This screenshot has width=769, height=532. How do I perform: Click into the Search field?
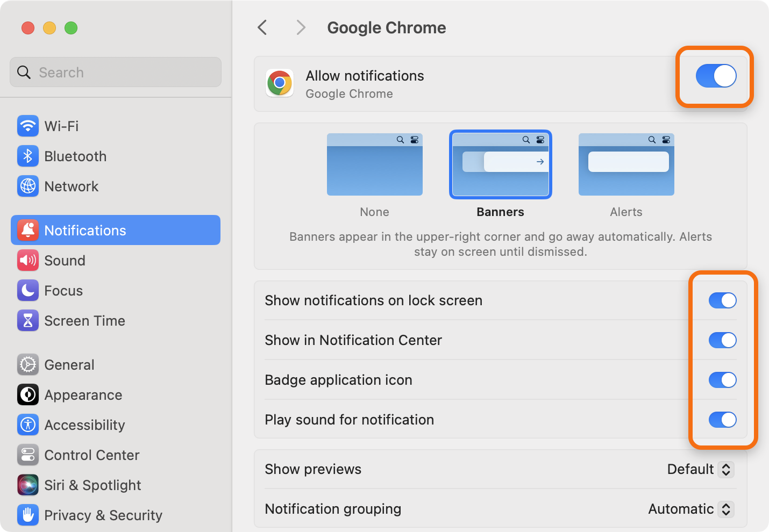(x=116, y=72)
